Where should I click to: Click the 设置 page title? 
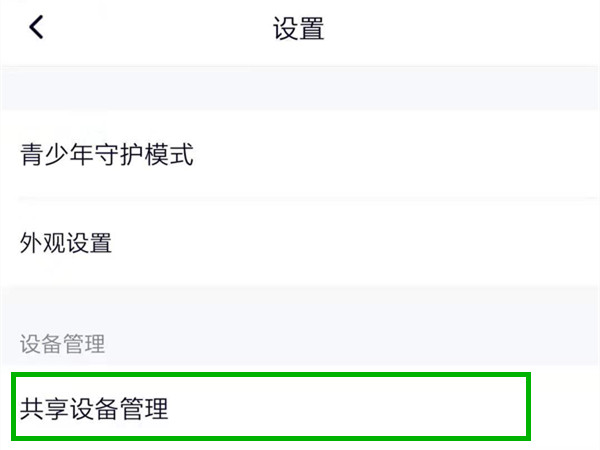pyautogui.click(x=299, y=29)
